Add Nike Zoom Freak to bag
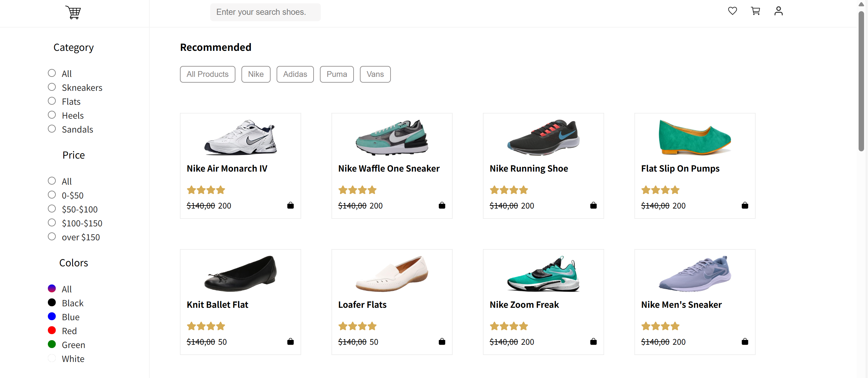868x378 pixels. point(593,342)
